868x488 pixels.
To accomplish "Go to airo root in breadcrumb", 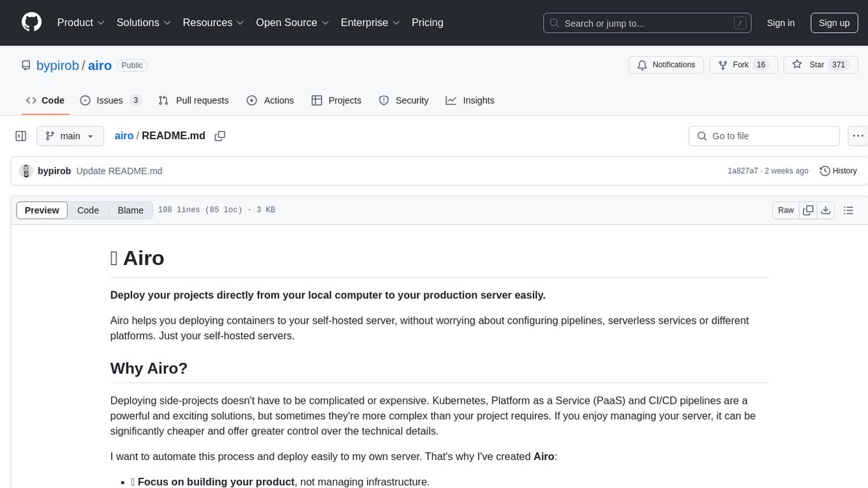I will tap(124, 136).
